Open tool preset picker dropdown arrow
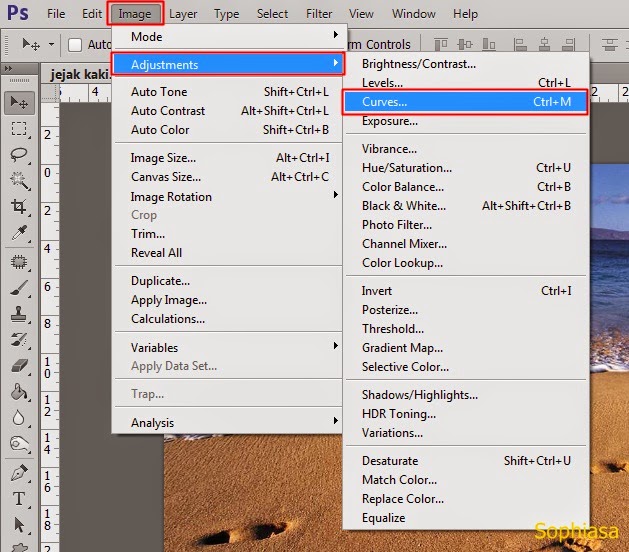629x552 pixels. pyautogui.click(x=51, y=44)
